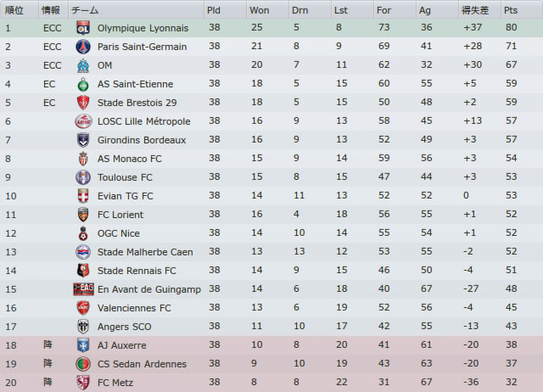
Task: Click the CS Sedan Ardennes round crest
Action: (x=83, y=364)
